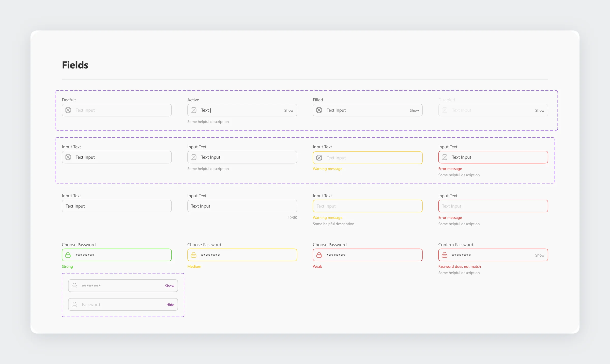Click the Medium strength label

(194, 266)
